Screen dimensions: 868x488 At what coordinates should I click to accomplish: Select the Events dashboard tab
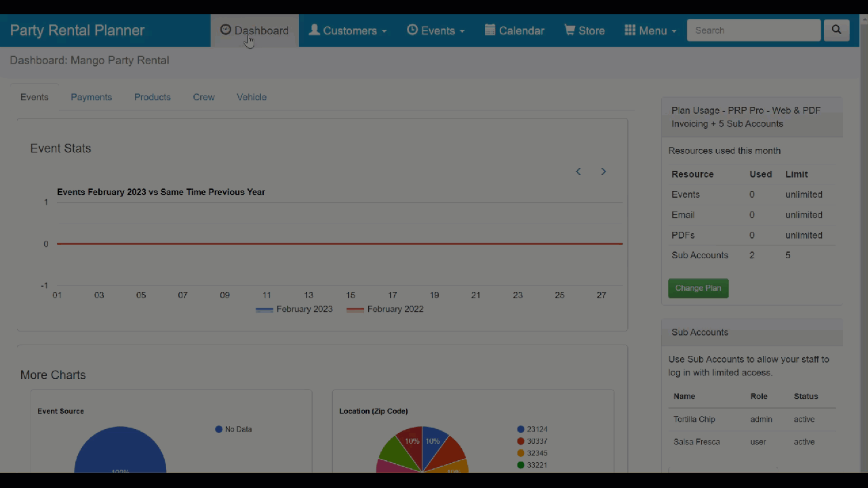point(35,97)
